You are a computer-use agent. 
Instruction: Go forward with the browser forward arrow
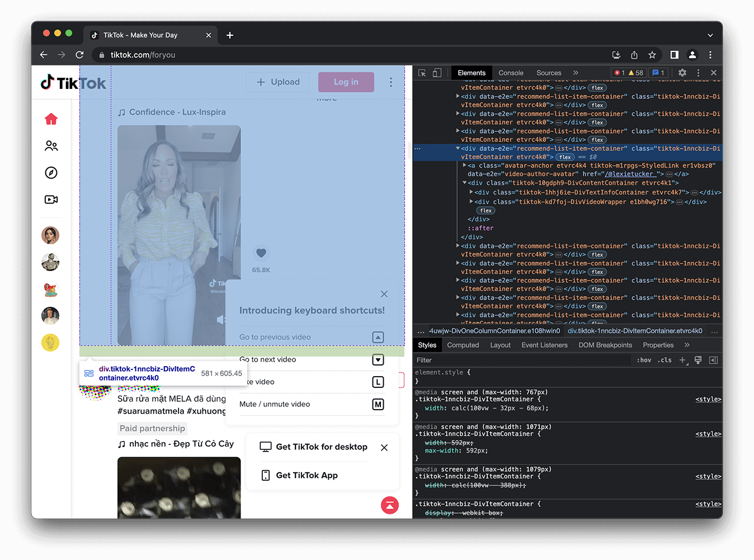click(62, 55)
